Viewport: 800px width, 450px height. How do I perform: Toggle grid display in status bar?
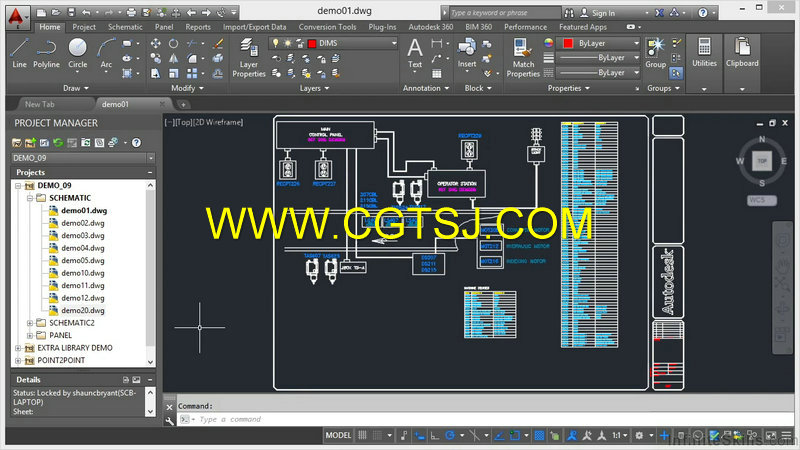pyautogui.click(x=362, y=435)
